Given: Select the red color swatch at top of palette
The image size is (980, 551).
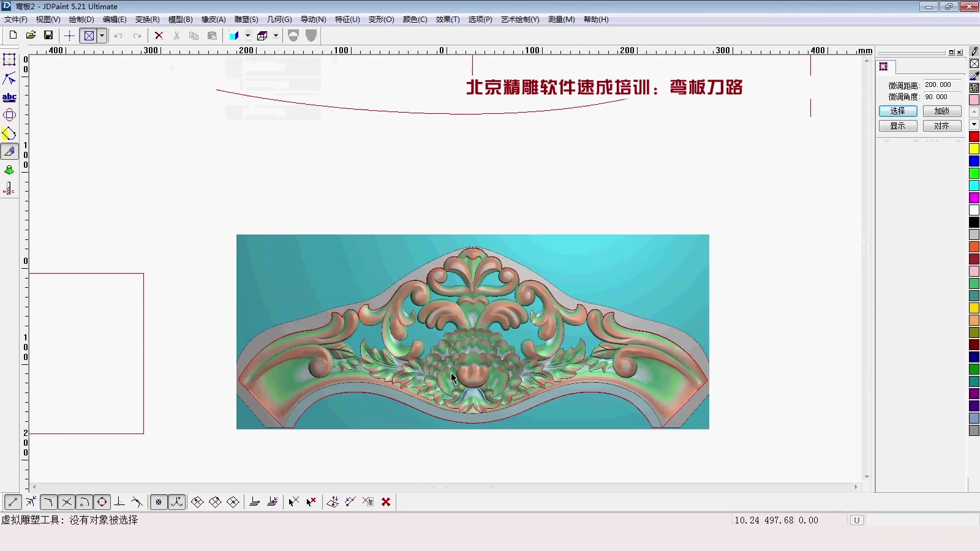Looking at the screenshot, I should [973, 136].
